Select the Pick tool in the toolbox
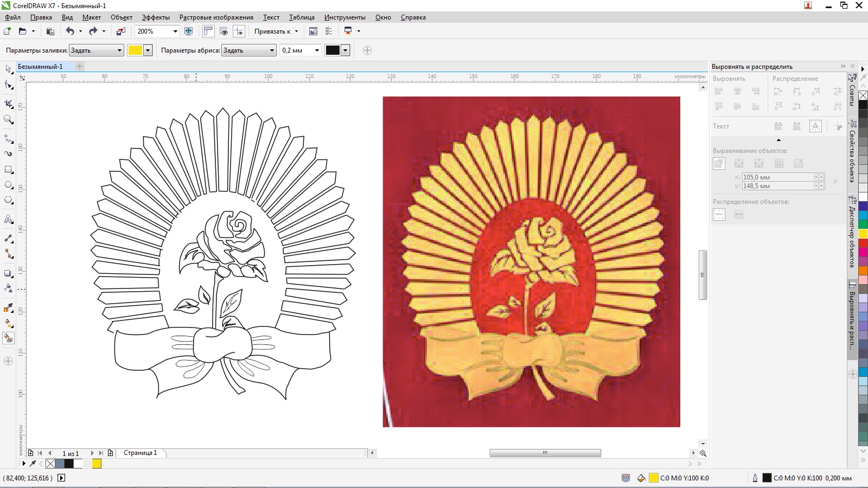868x488 pixels. [x=8, y=69]
